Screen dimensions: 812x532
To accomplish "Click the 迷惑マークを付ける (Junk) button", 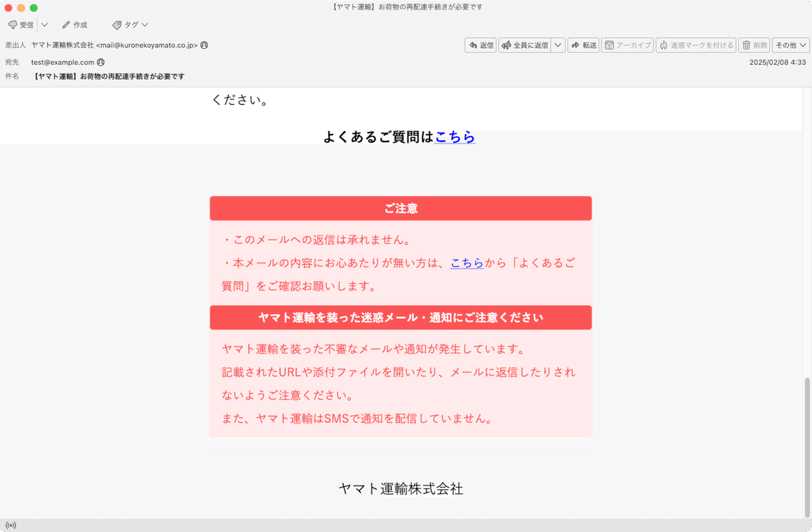I will [696, 45].
